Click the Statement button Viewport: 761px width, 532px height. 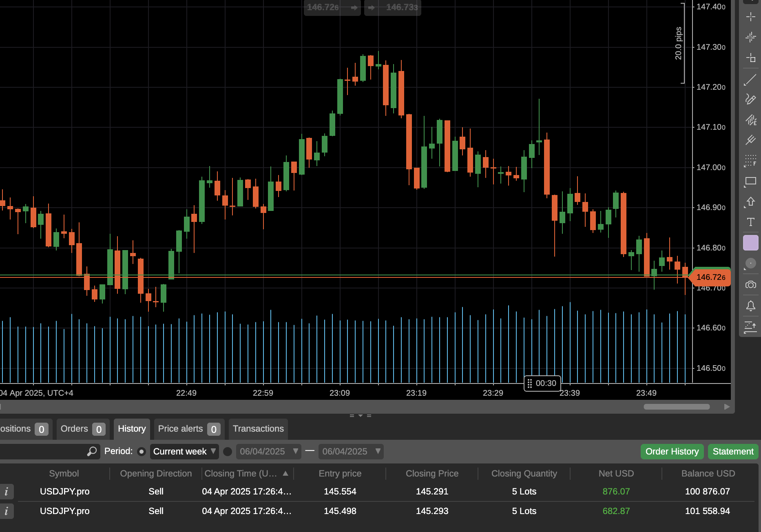(x=733, y=452)
